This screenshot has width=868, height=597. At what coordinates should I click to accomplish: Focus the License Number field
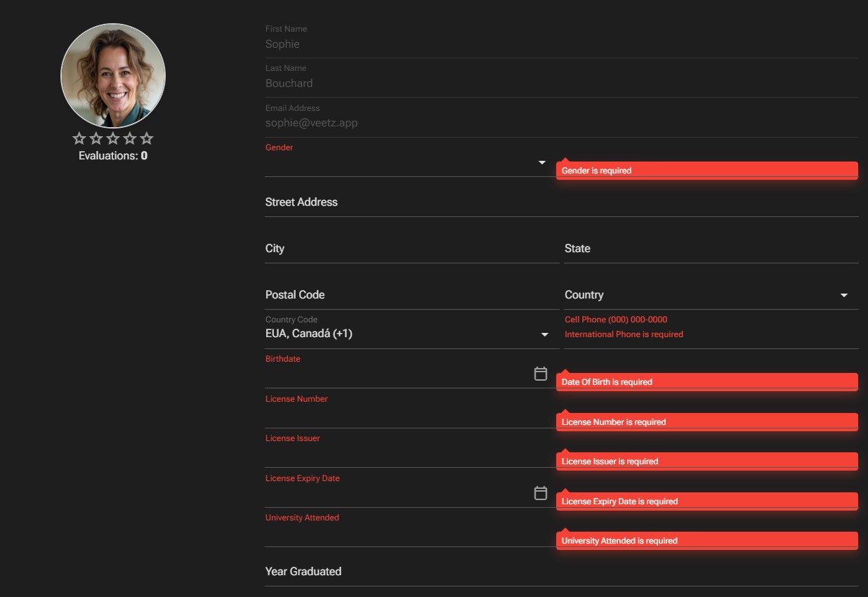407,415
